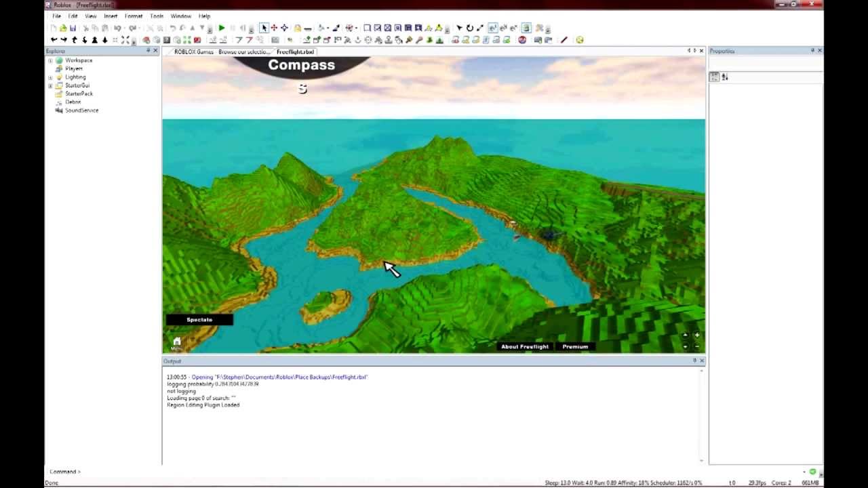Screen dimensions: 868x488
Task: Select the arrow Select tool
Action: click(x=264, y=28)
